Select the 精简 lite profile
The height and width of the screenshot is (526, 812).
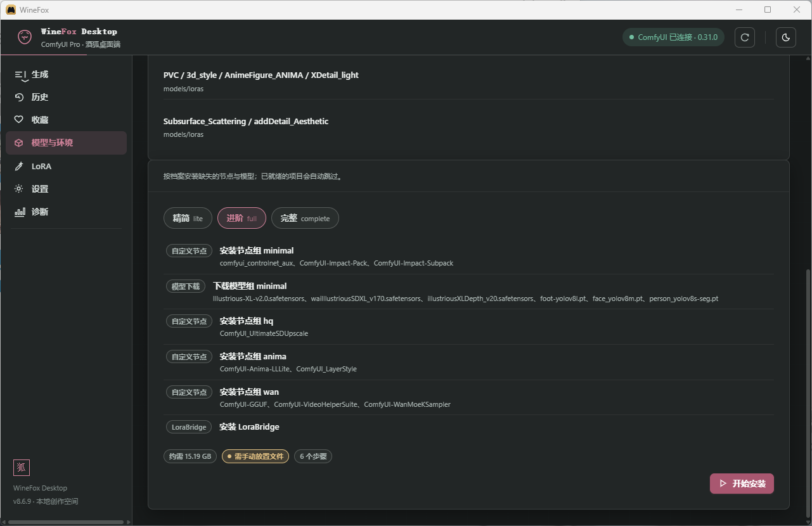[188, 218]
